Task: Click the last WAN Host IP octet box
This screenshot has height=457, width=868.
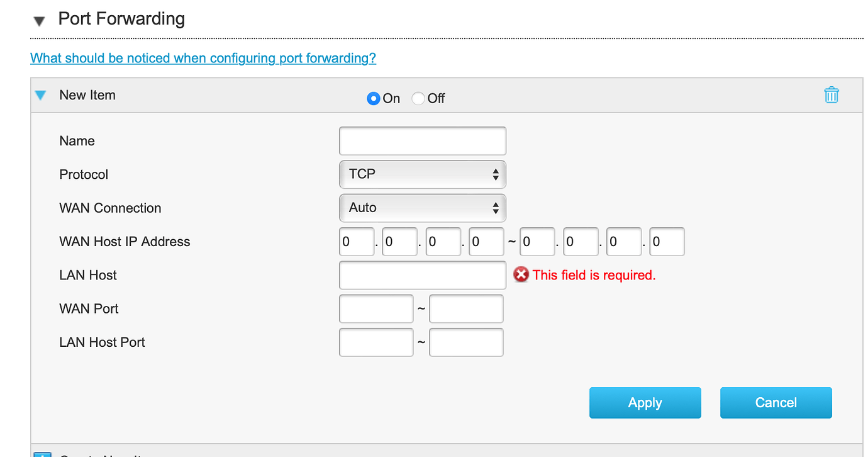Action: coord(667,241)
